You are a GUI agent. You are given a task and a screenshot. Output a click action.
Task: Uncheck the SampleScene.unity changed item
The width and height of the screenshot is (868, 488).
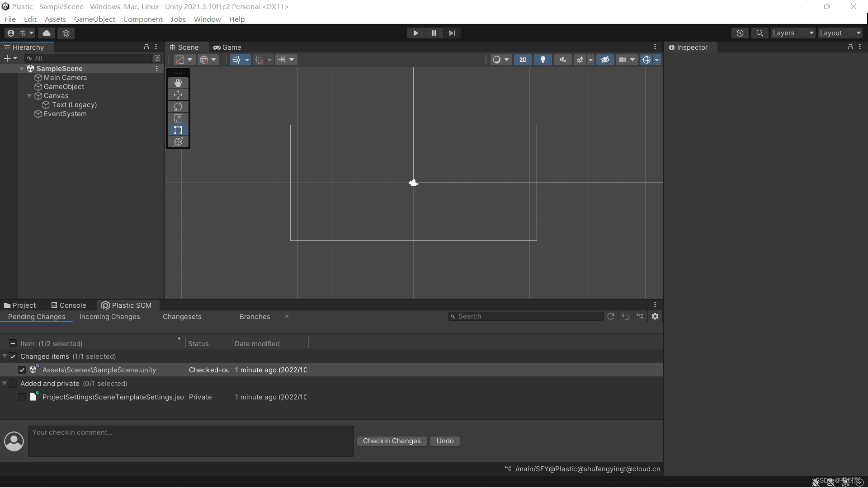pos(22,370)
